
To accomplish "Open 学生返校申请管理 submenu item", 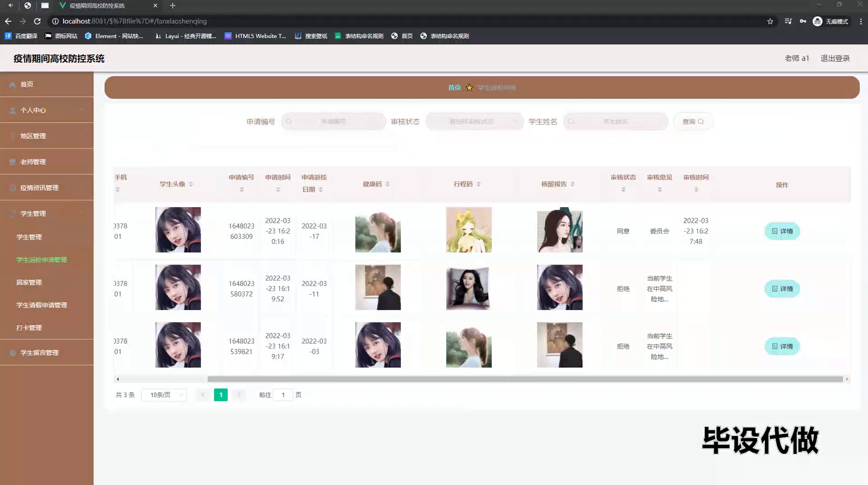I will coord(42,260).
